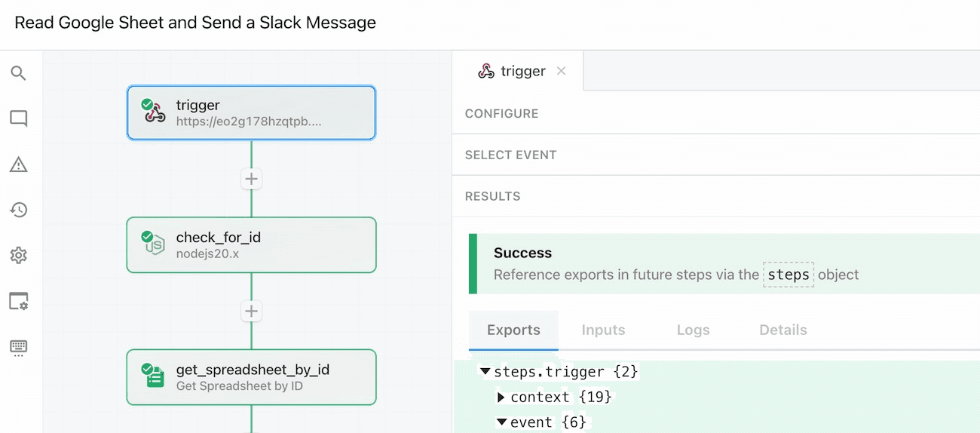
Task: Open the event history clock icon
Action: (x=18, y=210)
